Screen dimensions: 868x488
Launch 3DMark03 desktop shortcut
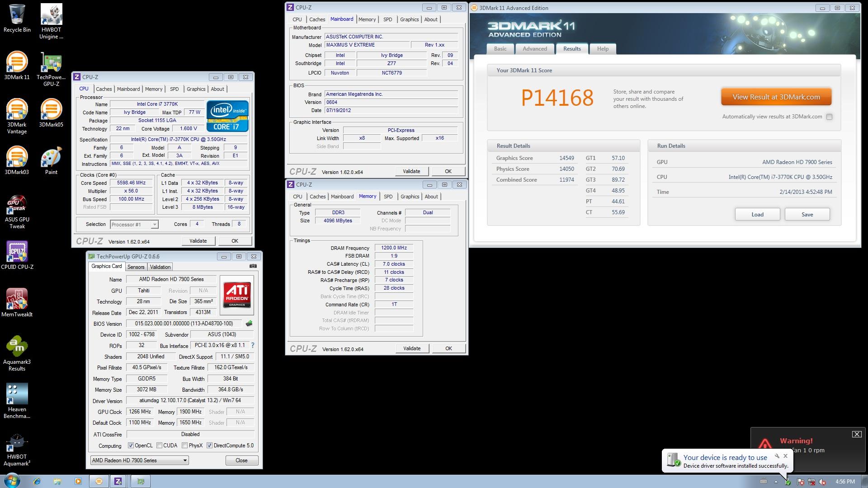click(x=17, y=161)
